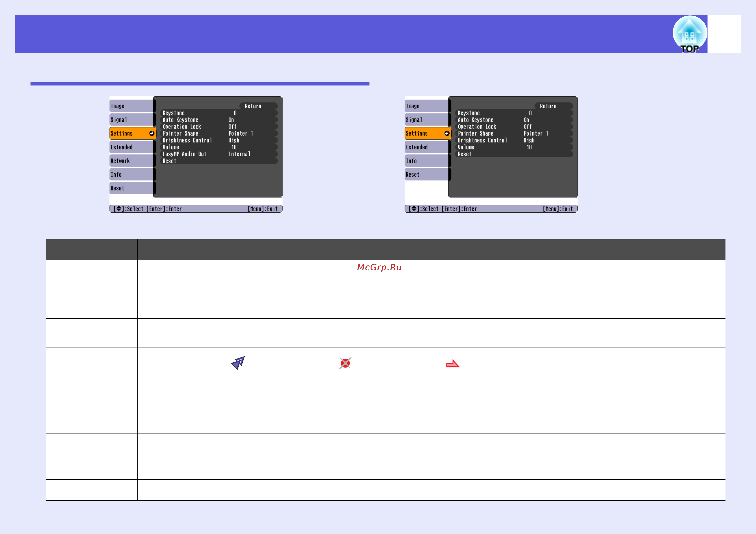Select Pointer Shape row in right panel

514,133
